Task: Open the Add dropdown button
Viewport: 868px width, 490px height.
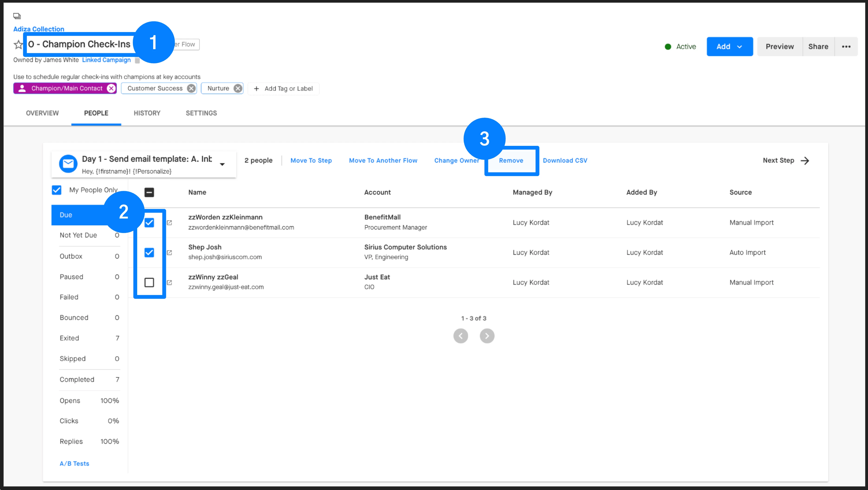Action: tap(729, 46)
